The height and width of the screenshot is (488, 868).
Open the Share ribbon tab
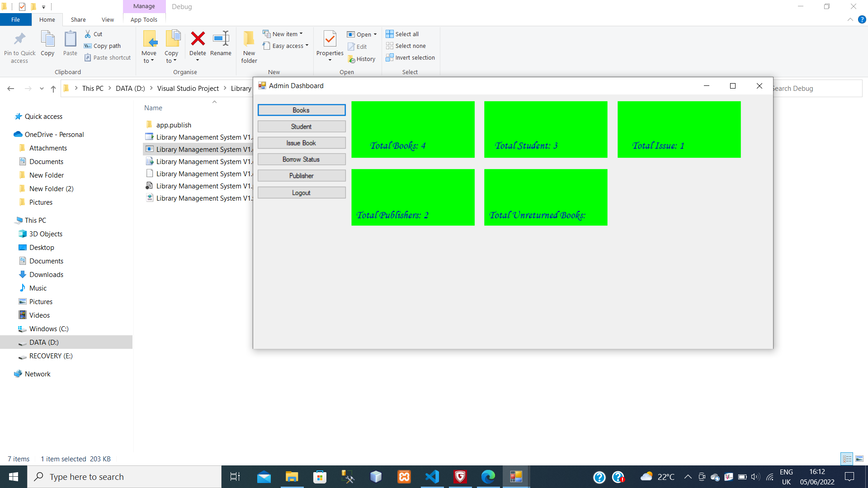(78, 19)
